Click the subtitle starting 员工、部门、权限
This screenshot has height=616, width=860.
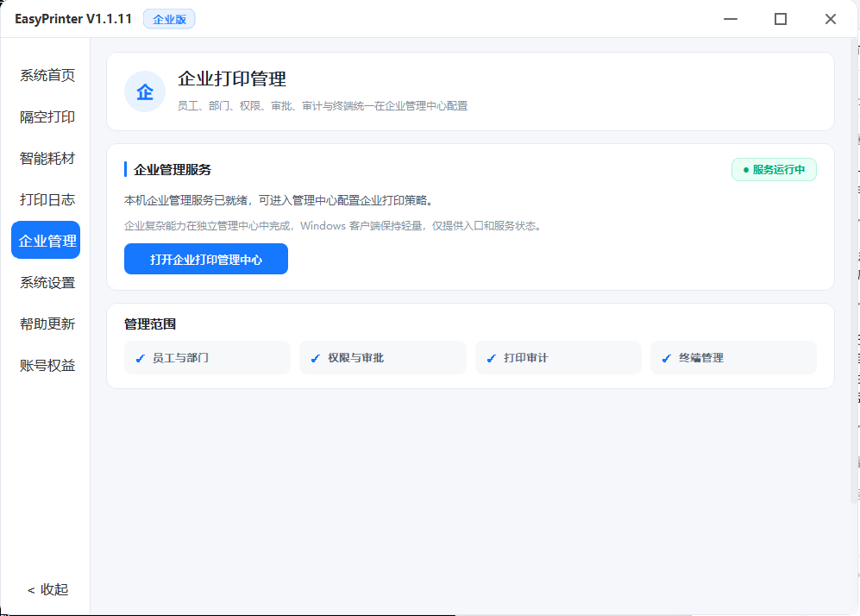[x=323, y=106]
